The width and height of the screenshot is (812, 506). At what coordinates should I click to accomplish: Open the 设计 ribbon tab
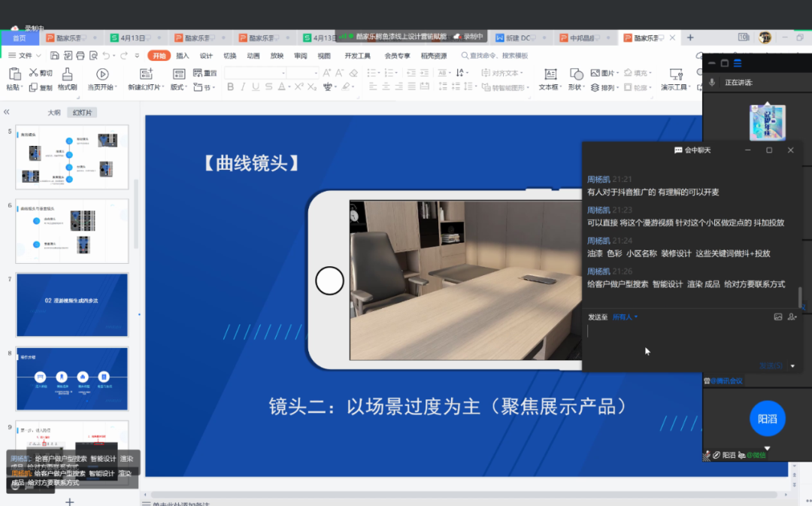206,56
